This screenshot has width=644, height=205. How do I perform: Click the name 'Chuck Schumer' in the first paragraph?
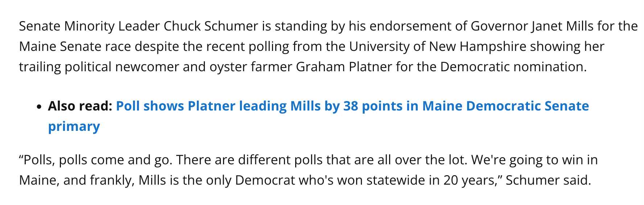[211, 26]
